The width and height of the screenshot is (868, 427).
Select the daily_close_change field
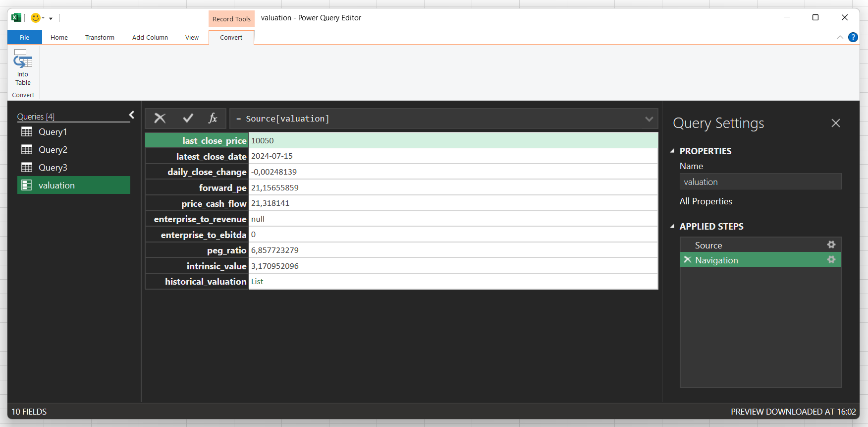click(197, 172)
